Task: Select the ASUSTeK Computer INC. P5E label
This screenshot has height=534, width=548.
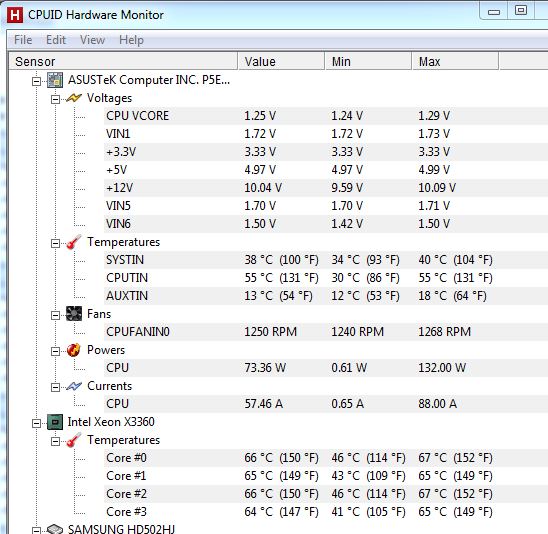Action: tap(149, 80)
